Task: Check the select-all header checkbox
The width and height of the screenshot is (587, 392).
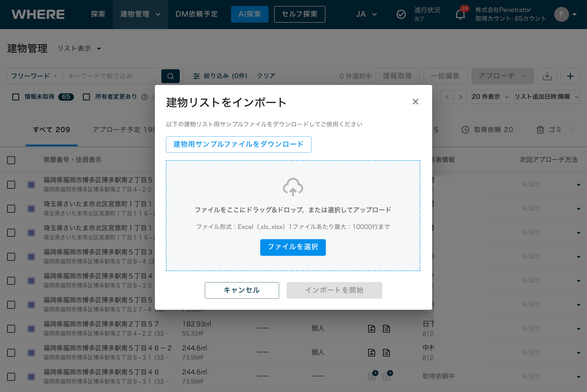Action: click(x=11, y=160)
